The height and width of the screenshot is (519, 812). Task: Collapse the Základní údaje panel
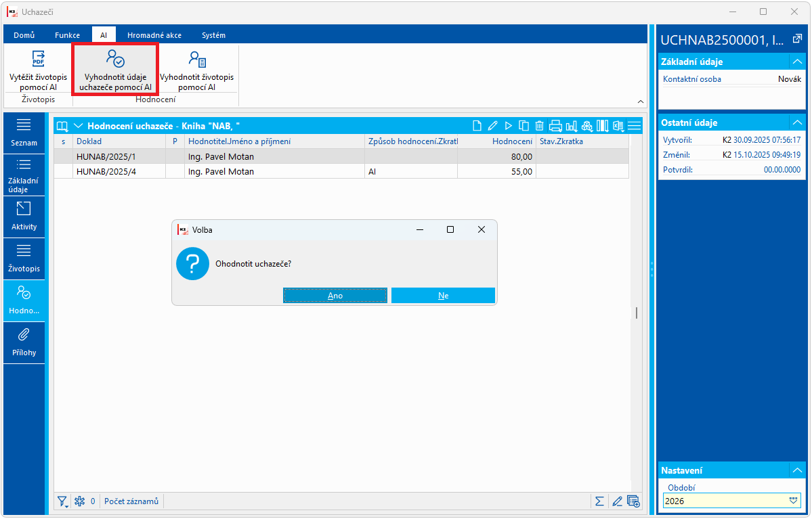[x=797, y=62]
